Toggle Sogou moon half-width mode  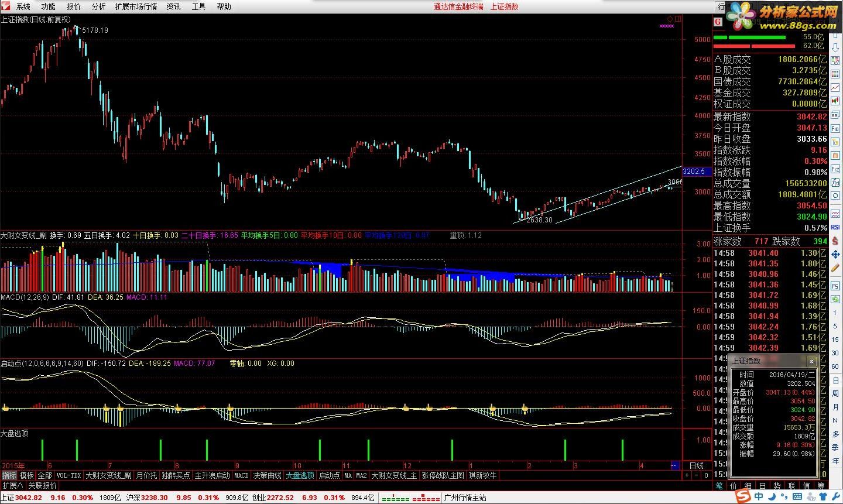(772, 496)
